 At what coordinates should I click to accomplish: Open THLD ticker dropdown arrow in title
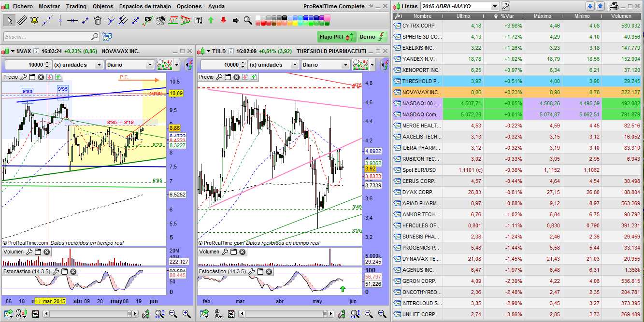(x=208, y=51)
